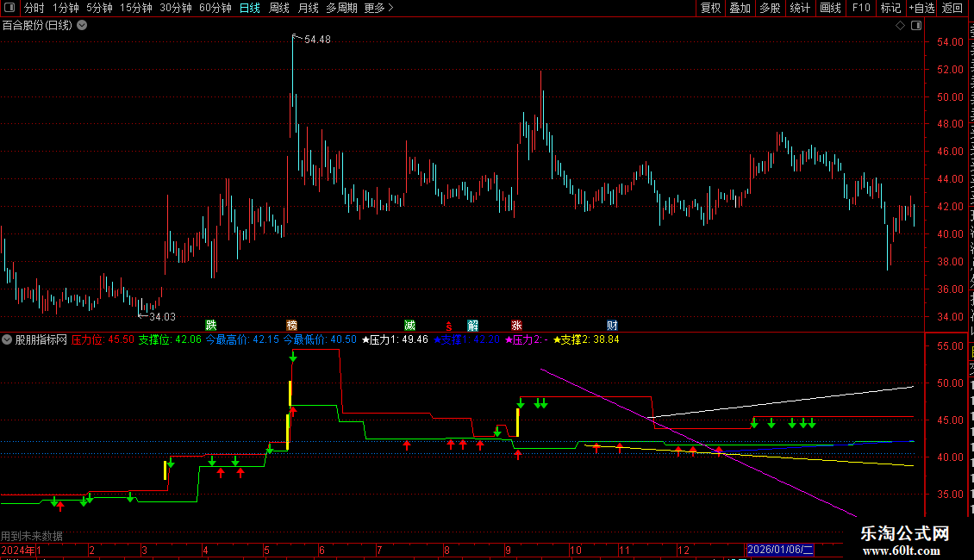Toggle 叠加 overlay mode
The height and width of the screenshot is (560, 974).
coord(740,8)
